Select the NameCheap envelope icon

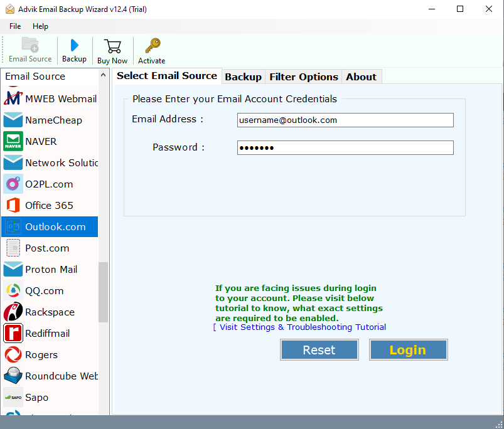pyautogui.click(x=13, y=120)
